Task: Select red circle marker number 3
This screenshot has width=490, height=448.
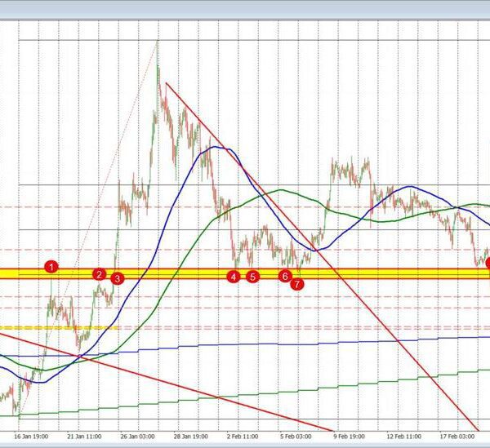Action: (117, 278)
